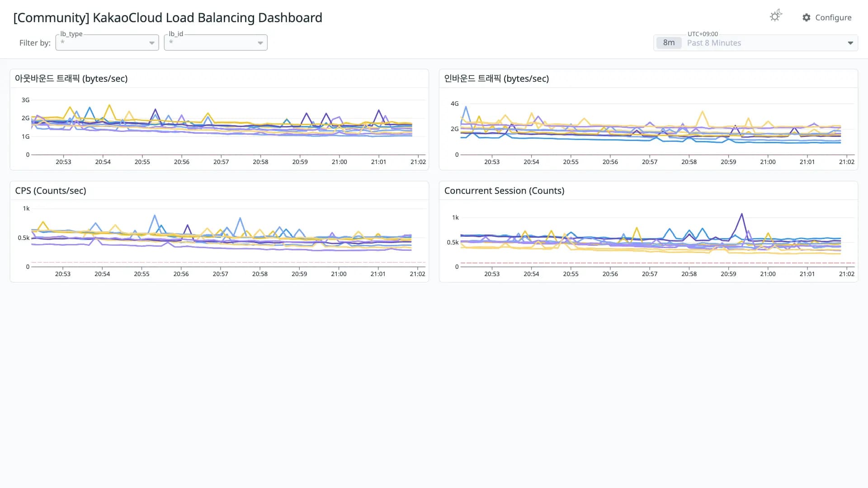Click 20:57 tick on CPS chart
This screenshot has height=488, width=868.
click(220, 274)
